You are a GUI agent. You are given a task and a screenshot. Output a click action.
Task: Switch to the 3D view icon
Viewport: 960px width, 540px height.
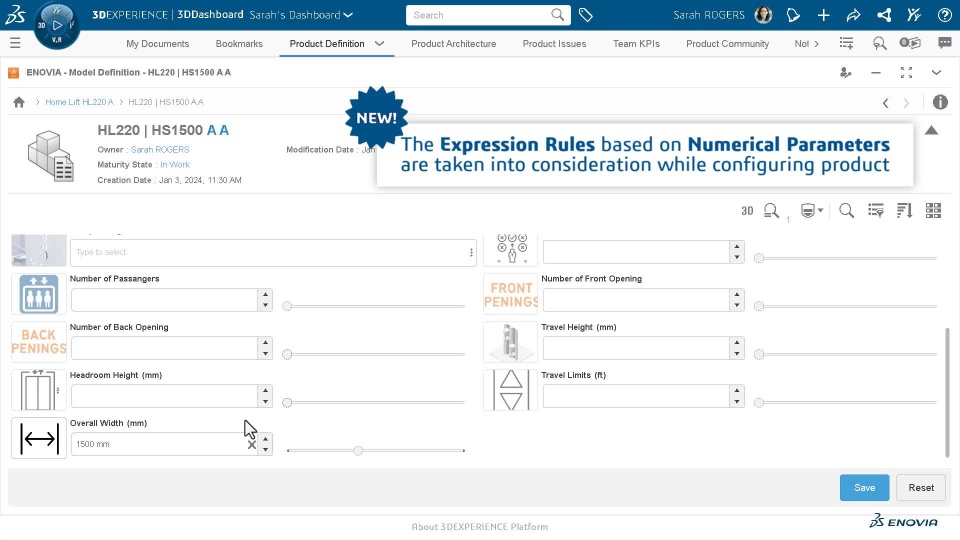747,211
